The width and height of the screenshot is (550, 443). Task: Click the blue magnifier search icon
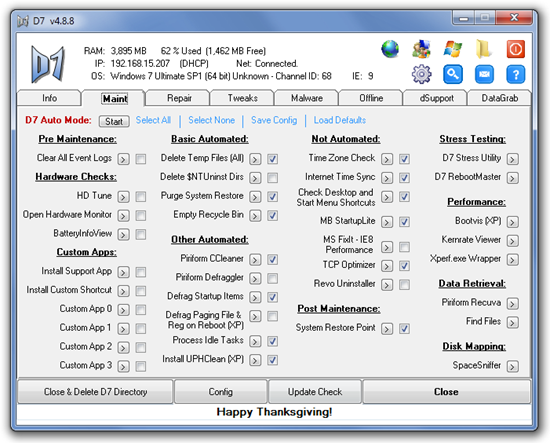[452, 74]
